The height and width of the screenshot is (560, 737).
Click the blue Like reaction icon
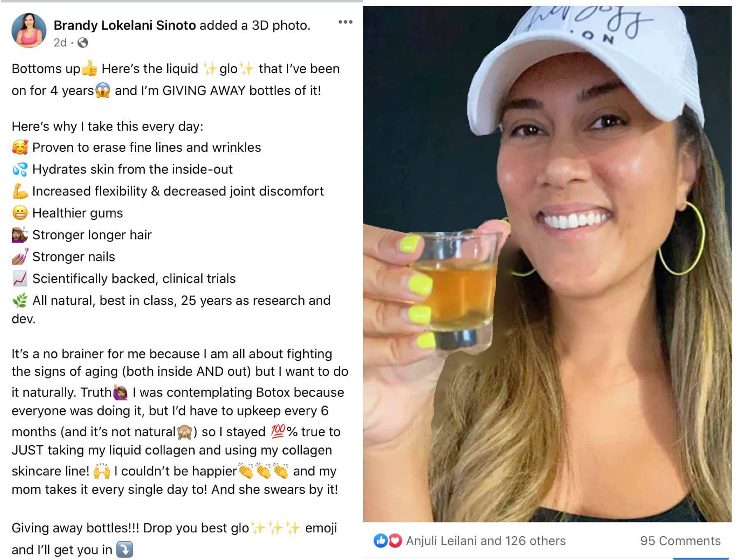tap(380, 541)
